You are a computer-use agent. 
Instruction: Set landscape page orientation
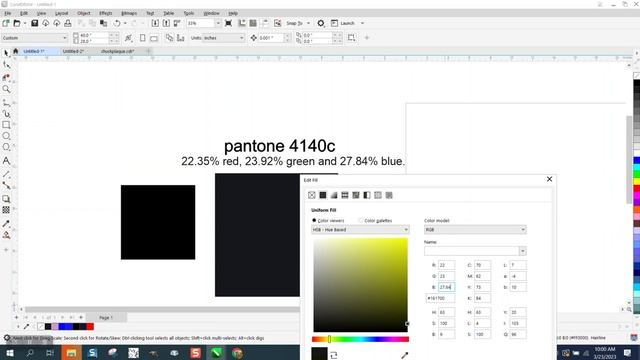[x=154, y=38]
